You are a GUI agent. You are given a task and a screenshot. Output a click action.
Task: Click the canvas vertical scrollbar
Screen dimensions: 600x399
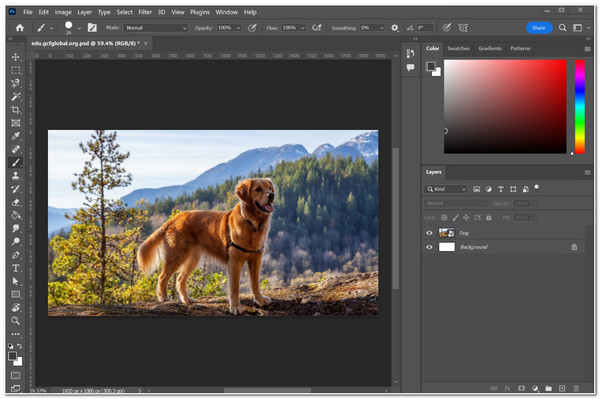coord(396,218)
